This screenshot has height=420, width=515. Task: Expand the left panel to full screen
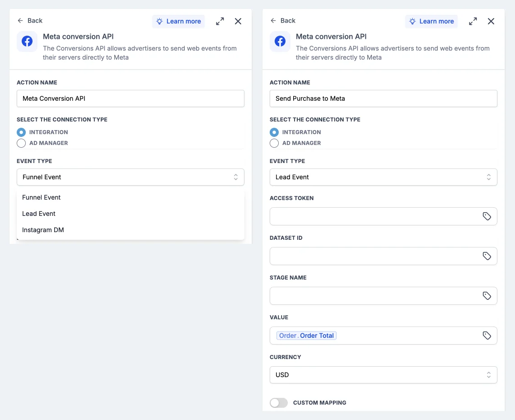(x=220, y=21)
